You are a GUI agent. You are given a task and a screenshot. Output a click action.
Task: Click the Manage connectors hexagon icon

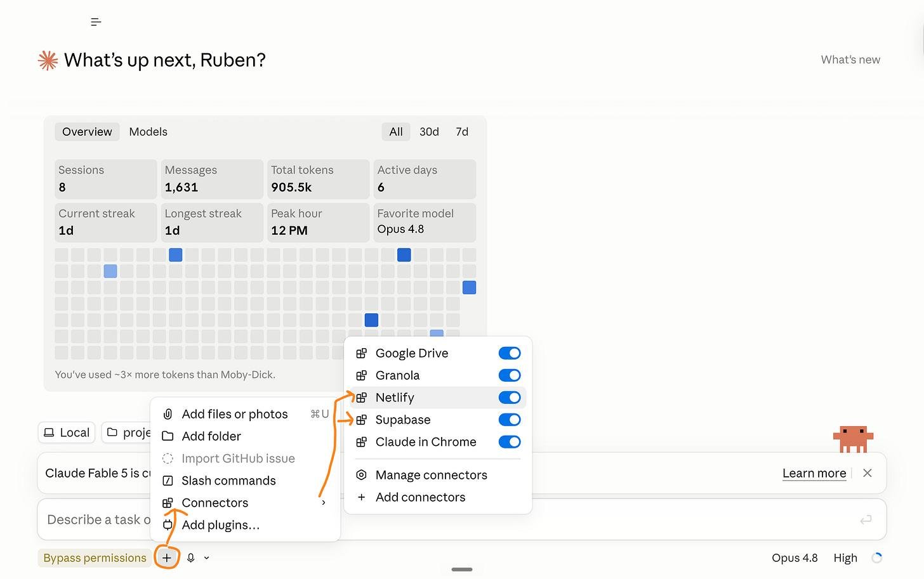362,475
